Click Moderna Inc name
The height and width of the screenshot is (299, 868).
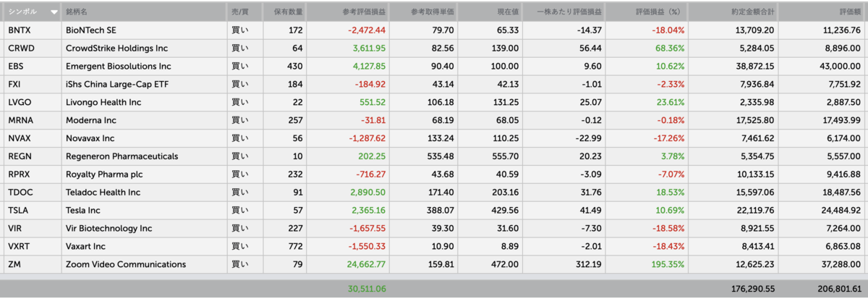91,120
